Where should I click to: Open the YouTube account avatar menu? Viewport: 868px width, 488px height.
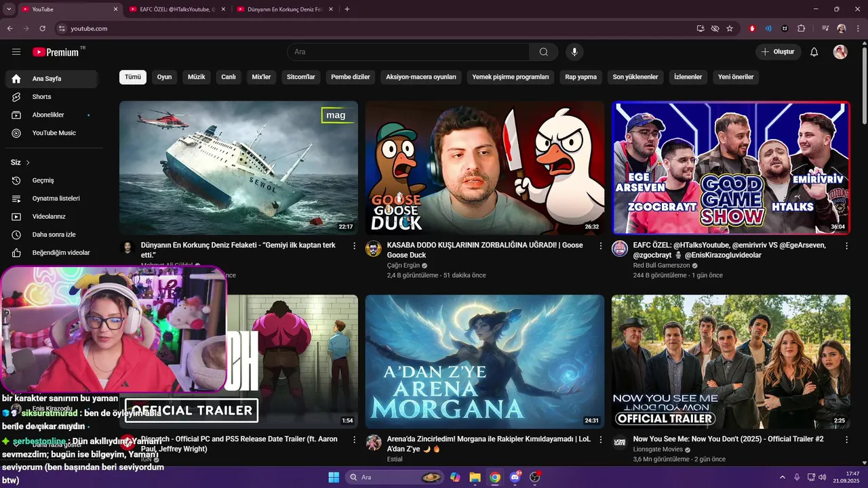[x=840, y=52]
